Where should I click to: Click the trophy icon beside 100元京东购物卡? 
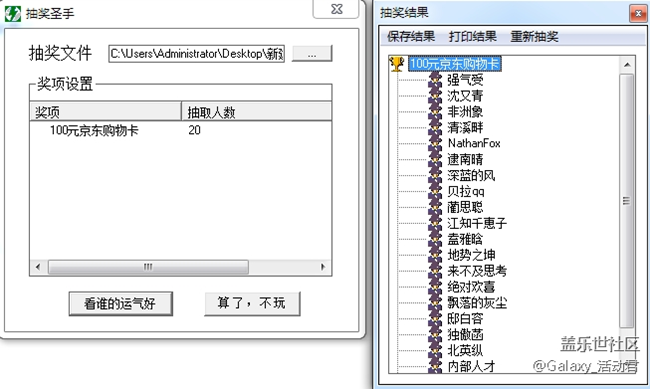[397, 64]
